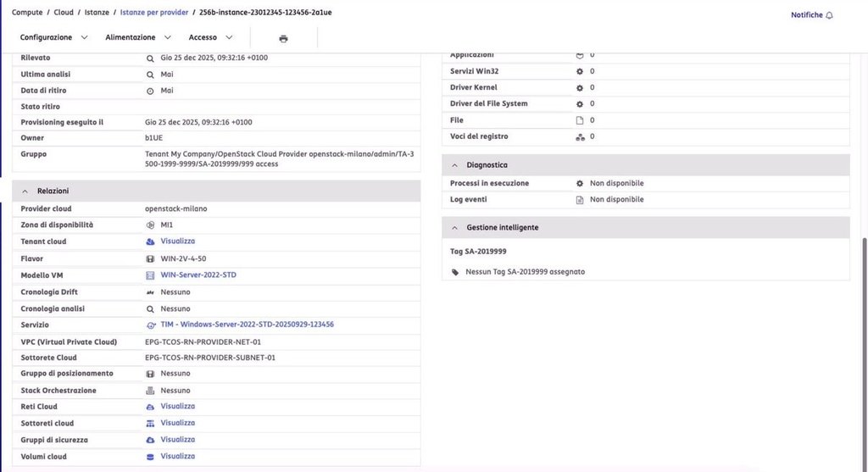This screenshot has height=472, width=868.
Task: Open the Configurazione dropdown menu
Action: (x=53, y=37)
